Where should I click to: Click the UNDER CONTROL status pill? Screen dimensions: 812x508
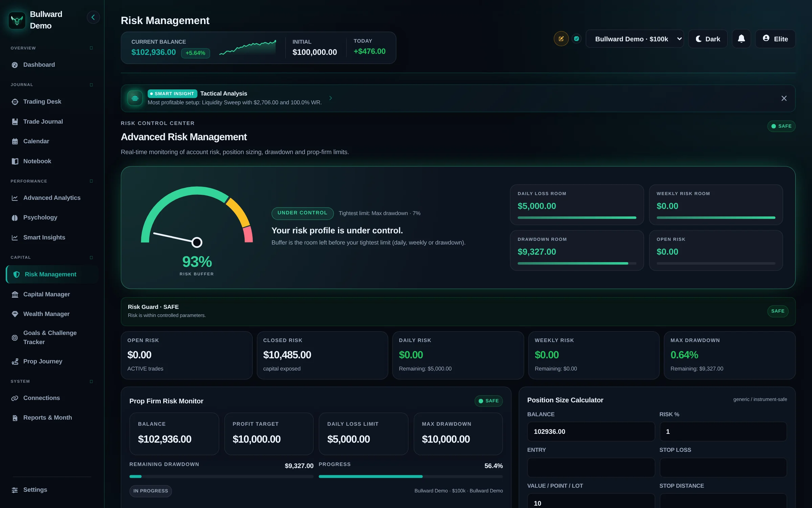[302, 213]
